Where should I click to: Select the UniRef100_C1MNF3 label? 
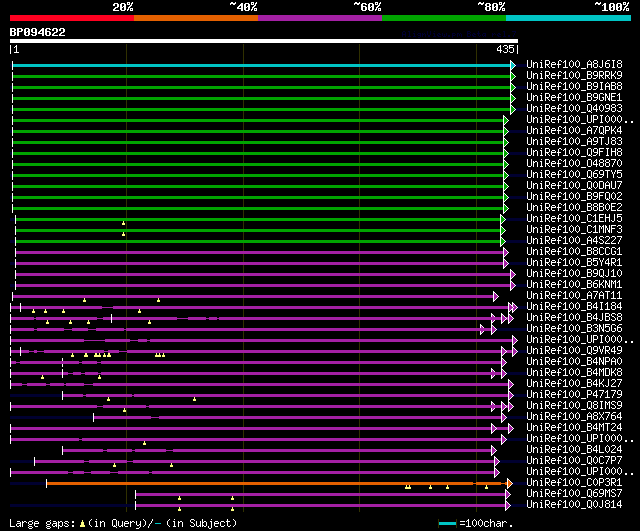(574, 230)
